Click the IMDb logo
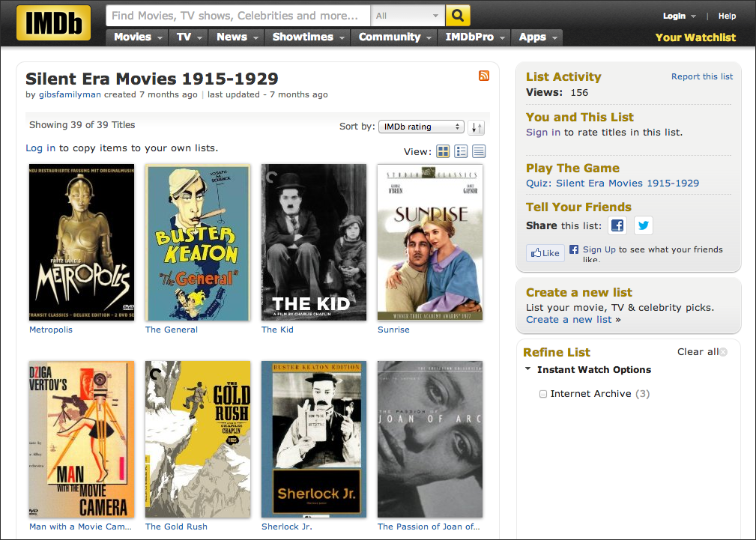 click(x=53, y=23)
